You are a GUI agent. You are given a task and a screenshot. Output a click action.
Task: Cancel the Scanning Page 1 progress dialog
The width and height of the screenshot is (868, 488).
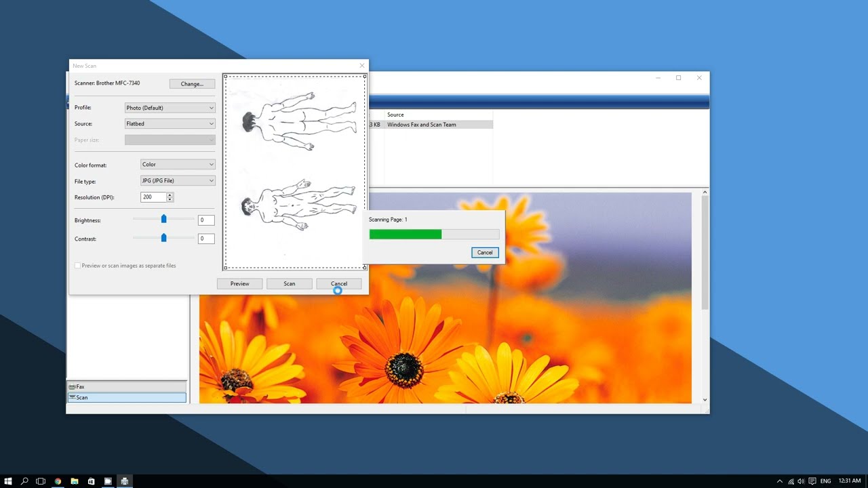pos(485,253)
